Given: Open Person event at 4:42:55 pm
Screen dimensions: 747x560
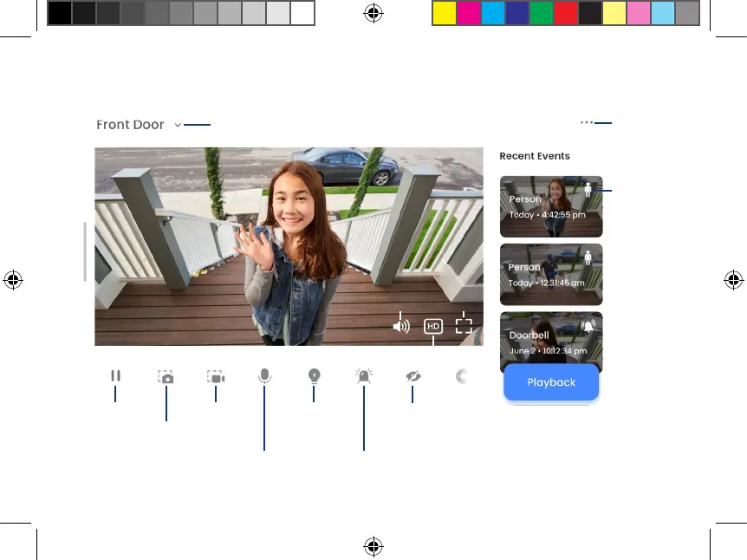Looking at the screenshot, I should tap(551, 206).
